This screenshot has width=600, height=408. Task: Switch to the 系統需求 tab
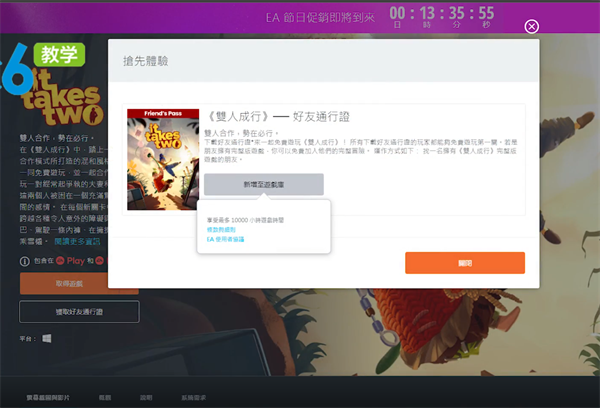click(x=194, y=398)
